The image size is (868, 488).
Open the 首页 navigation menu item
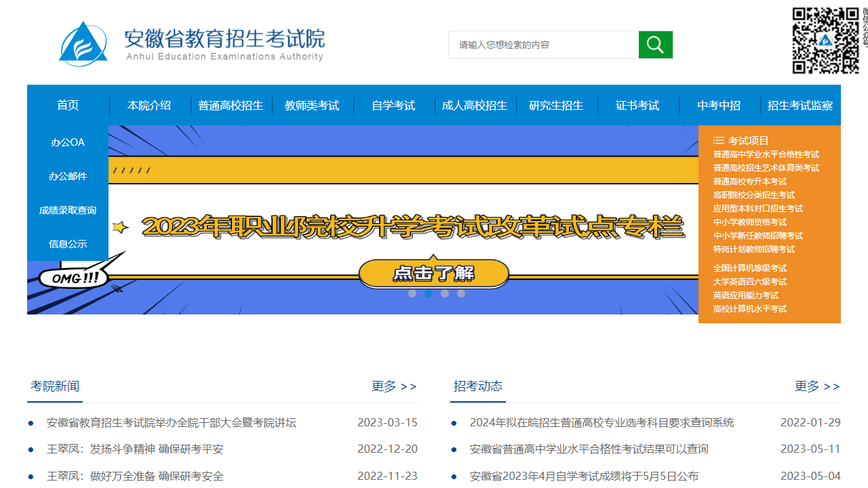67,105
